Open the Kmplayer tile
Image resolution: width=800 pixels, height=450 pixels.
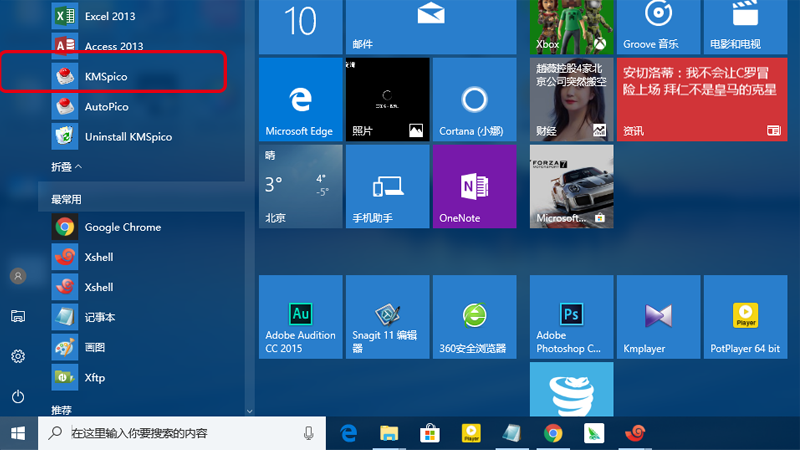[658, 316]
